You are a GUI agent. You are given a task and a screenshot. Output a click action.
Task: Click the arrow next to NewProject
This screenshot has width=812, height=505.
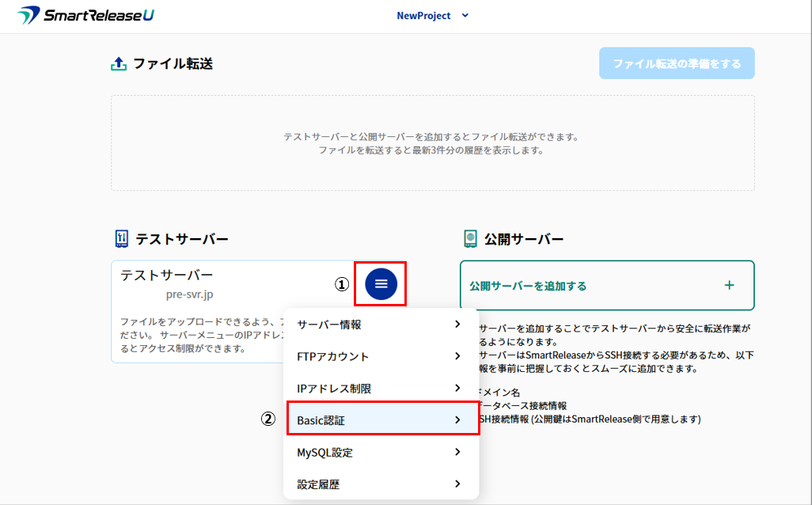465,16
